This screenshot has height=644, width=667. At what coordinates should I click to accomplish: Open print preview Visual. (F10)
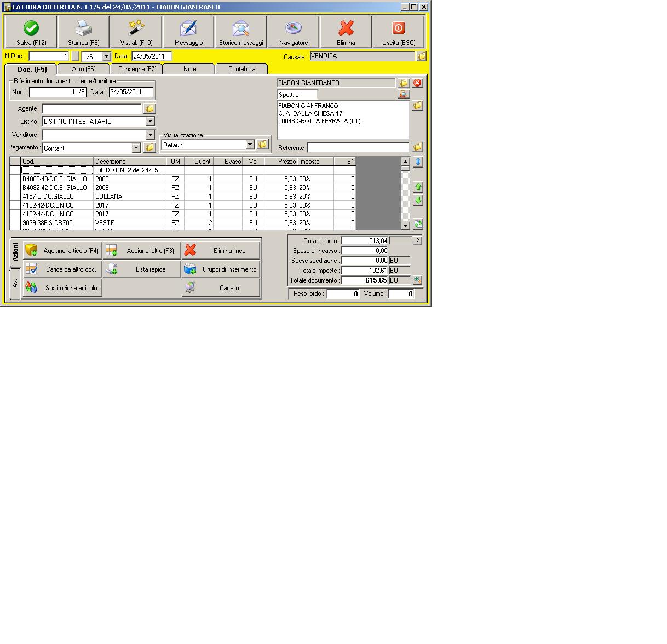pyautogui.click(x=136, y=32)
